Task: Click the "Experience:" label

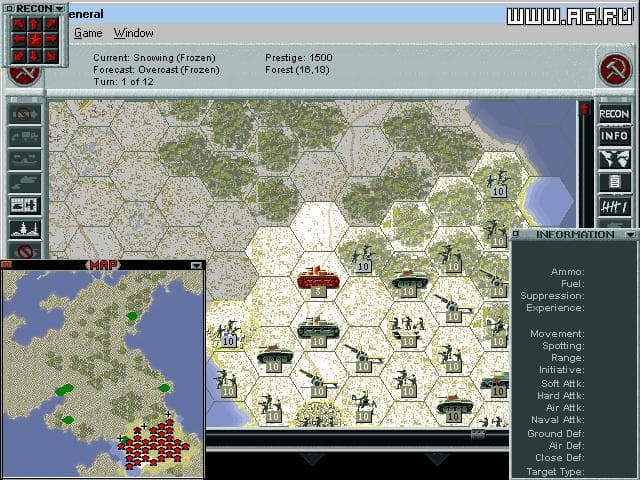Action: tap(556, 307)
